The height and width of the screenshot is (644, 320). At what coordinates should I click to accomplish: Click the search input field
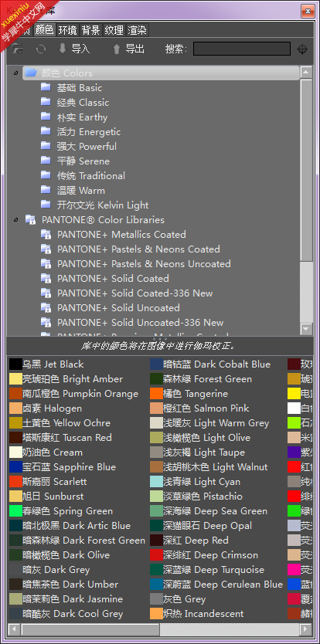242,49
